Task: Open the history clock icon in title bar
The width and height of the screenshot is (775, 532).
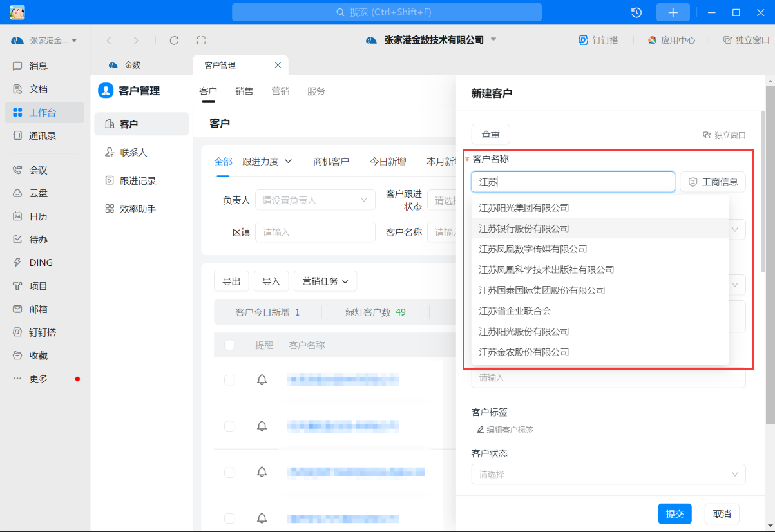Action: 636,12
